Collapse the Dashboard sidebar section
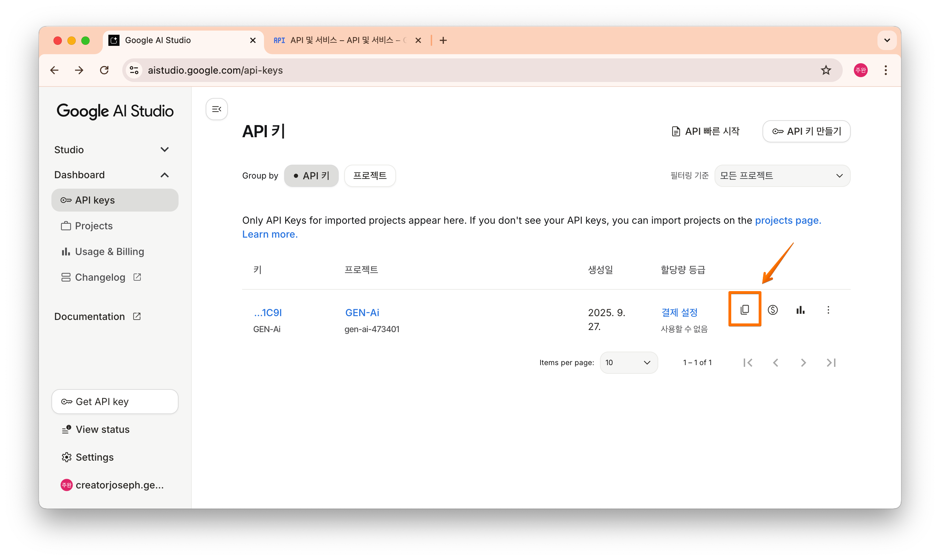The width and height of the screenshot is (940, 560). pyautogui.click(x=164, y=175)
